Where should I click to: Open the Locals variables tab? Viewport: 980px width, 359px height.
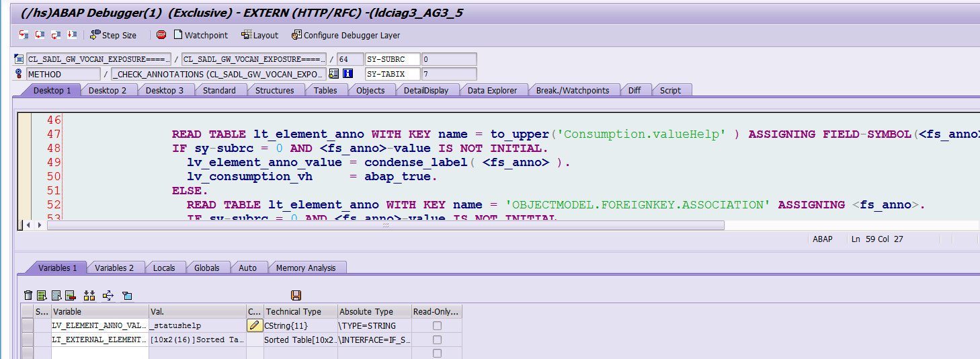164,268
